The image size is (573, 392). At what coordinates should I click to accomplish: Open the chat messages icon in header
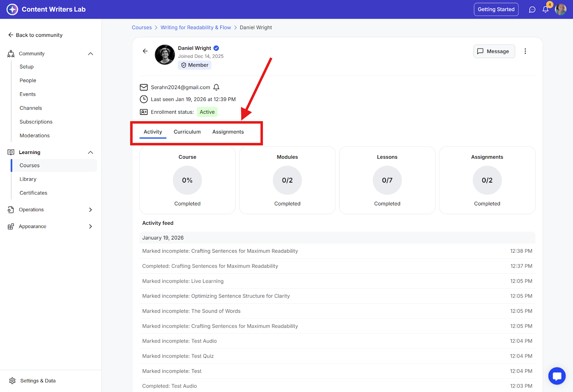[x=532, y=10]
